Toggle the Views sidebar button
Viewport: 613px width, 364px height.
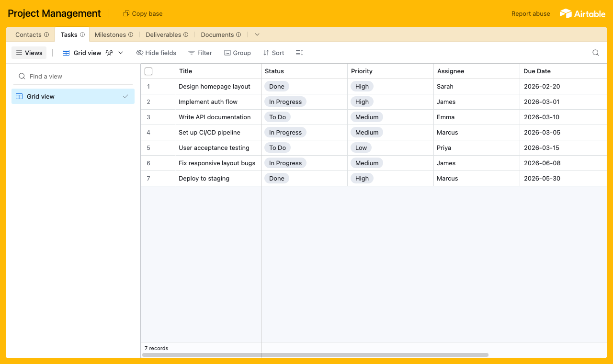tap(29, 53)
